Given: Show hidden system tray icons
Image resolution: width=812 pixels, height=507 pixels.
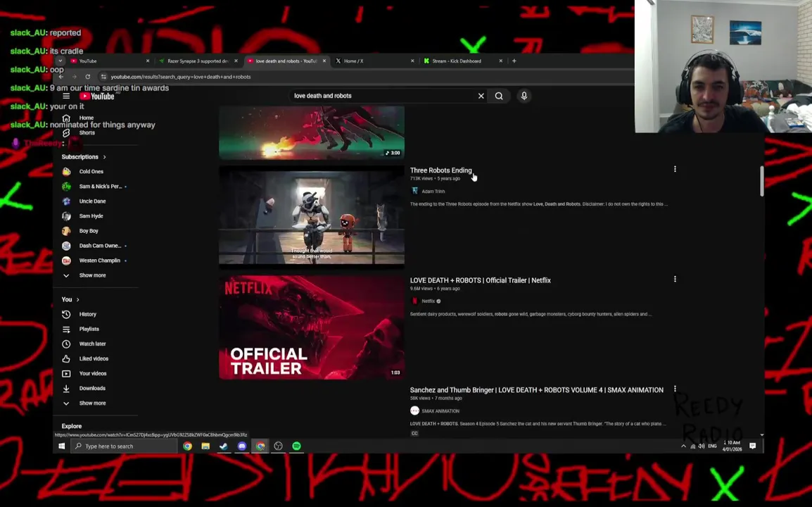Looking at the screenshot, I should (x=683, y=446).
